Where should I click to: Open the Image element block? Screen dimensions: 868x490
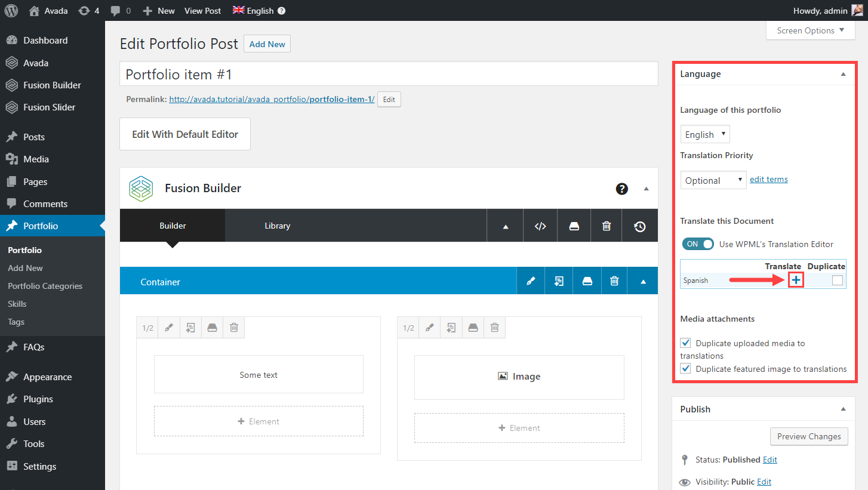[x=519, y=377]
